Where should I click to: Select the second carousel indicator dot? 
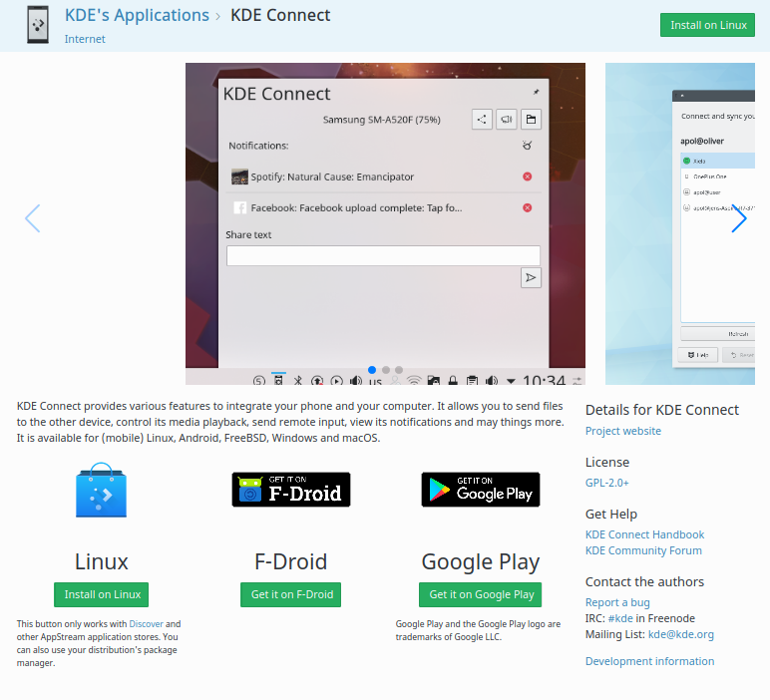tap(386, 370)
